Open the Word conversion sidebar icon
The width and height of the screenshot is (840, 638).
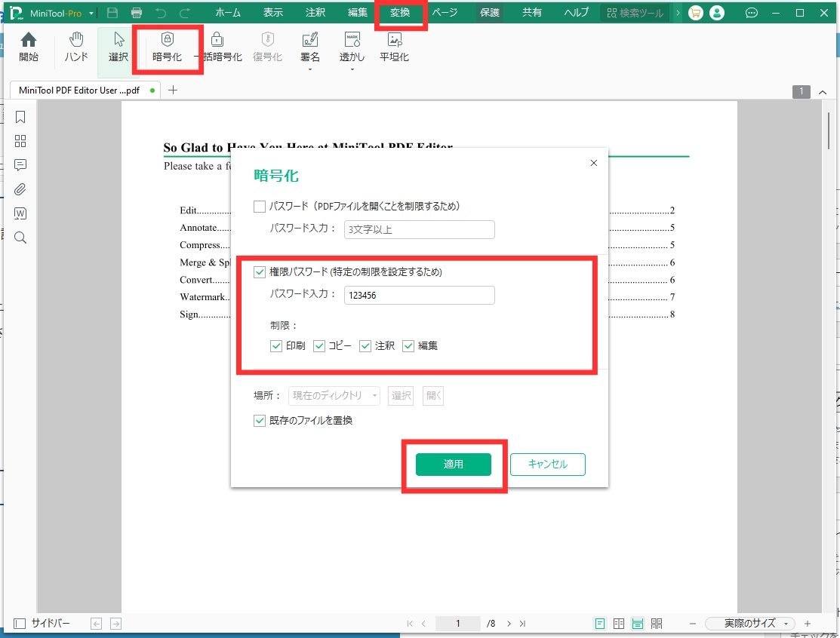pyautogui.click(x=20, y=213)
